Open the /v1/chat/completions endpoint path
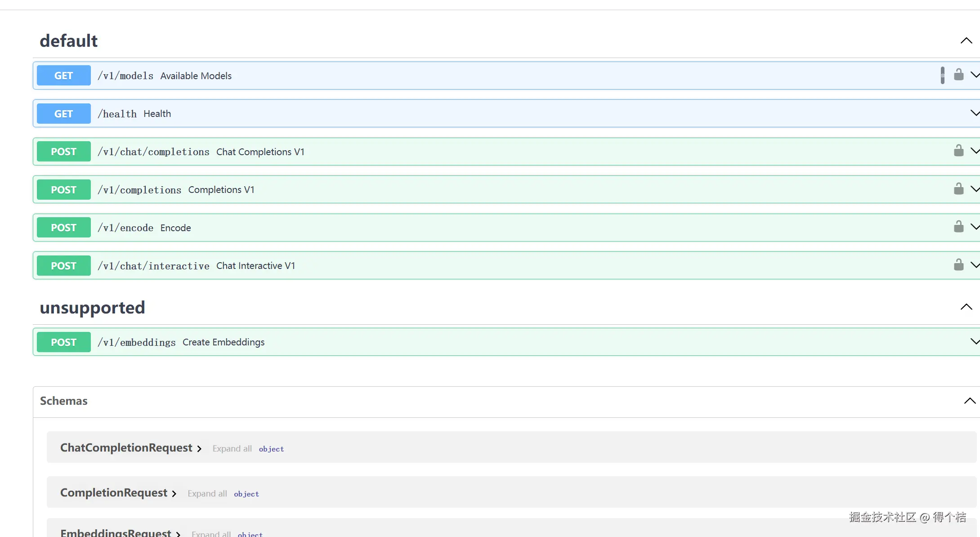Viewport: 980px width, 537px height. pos(153,152)
